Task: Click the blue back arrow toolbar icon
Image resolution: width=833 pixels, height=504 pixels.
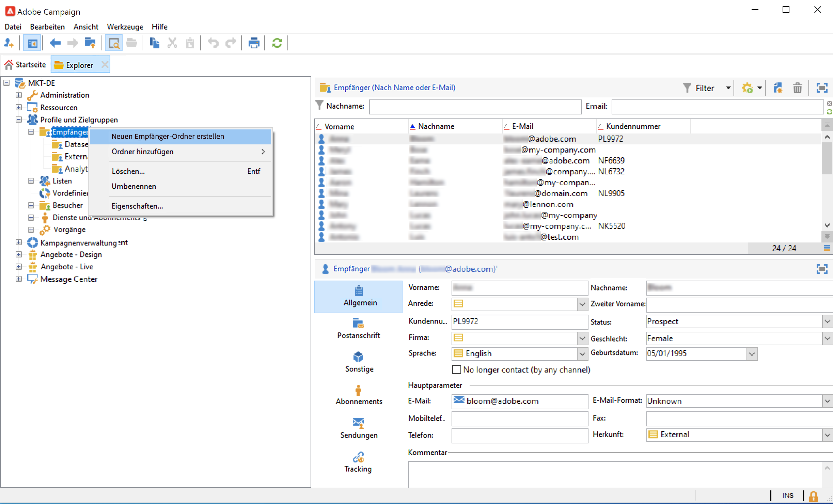Action: coord(55,43)
